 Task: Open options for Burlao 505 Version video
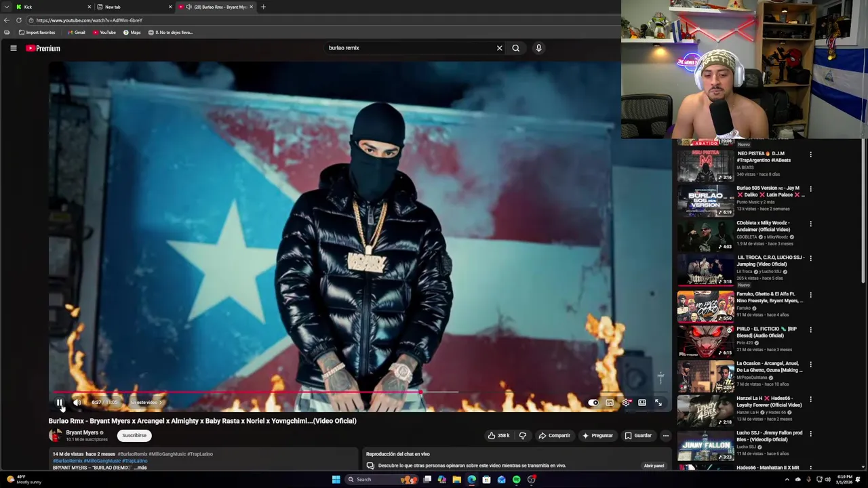810,189
